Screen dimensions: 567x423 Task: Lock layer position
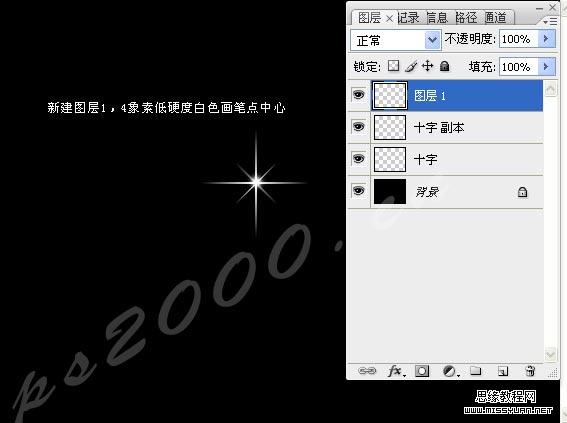coord(427,66)
